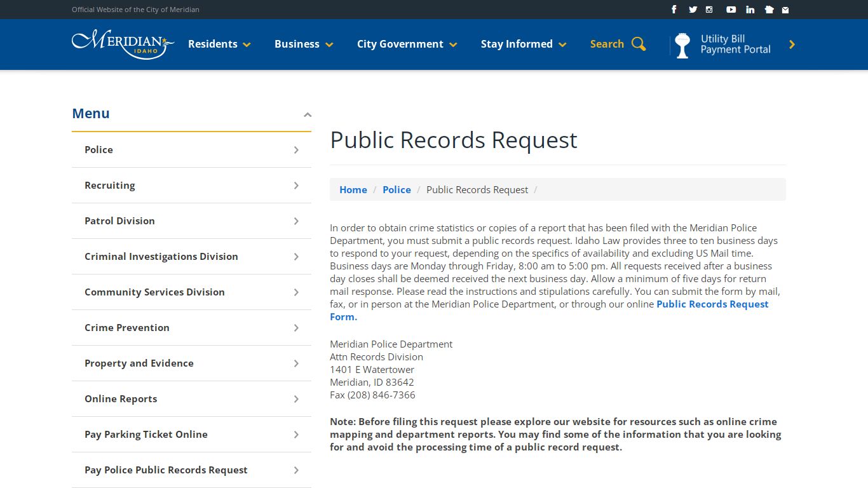Go to Home via the breadcrumb
Image resolution: width=868 pixels, height=488 pixels.
coord(353,189)
